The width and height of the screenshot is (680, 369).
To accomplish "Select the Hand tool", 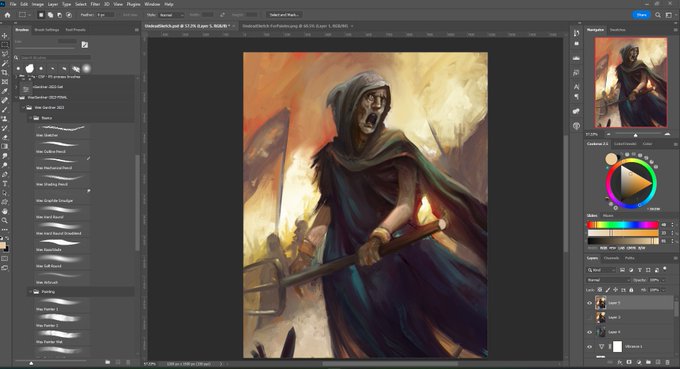I will (x=5, y=211).
